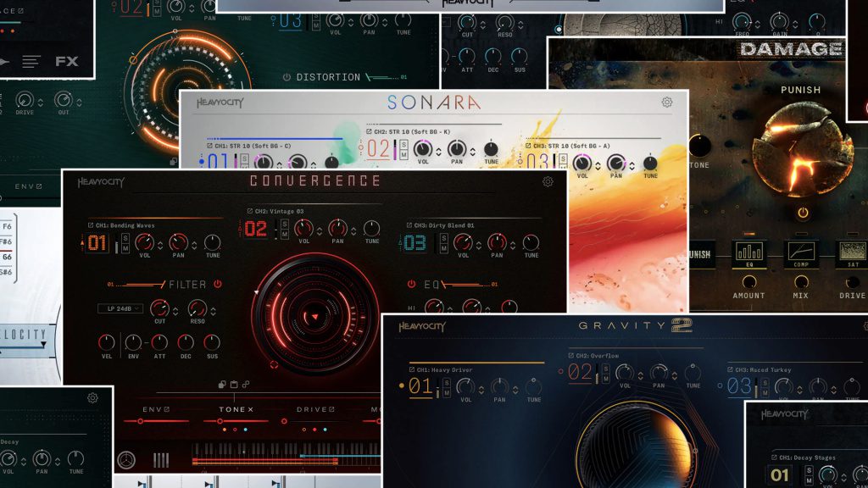This screenshot has width=868, height=488.
Task: Open Convergence vertical bars icon bottom bar
Action: click(160, 460)
